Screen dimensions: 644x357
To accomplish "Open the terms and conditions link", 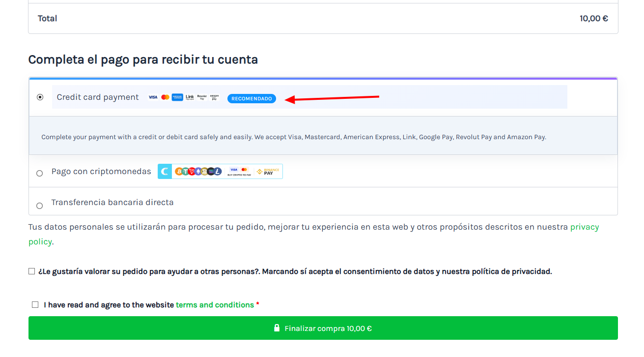I will pos(215,305).
